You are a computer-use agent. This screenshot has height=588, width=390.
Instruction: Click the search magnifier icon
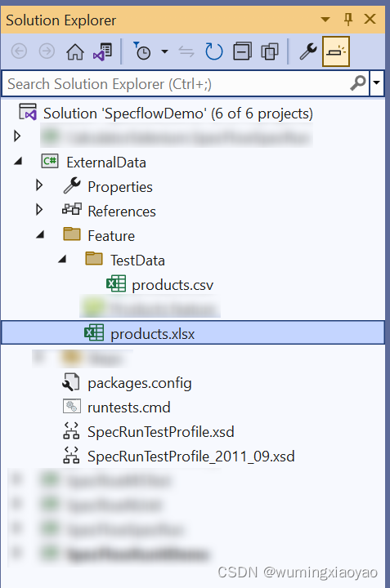358,82
